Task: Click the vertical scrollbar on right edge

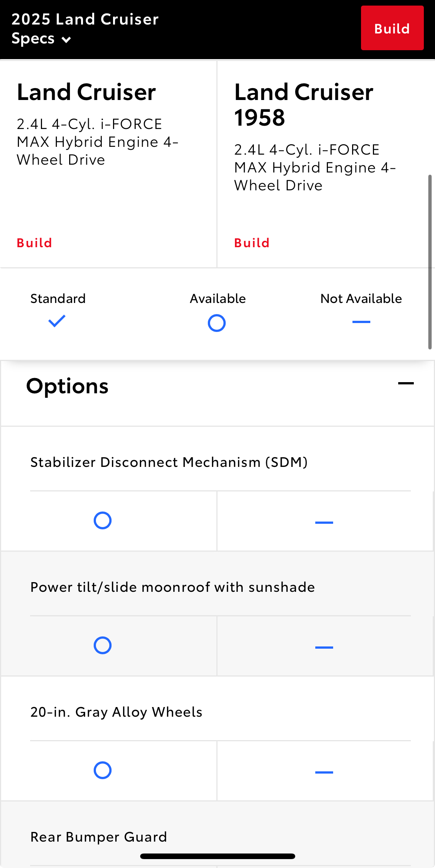Action: click(x=430, y=262)
